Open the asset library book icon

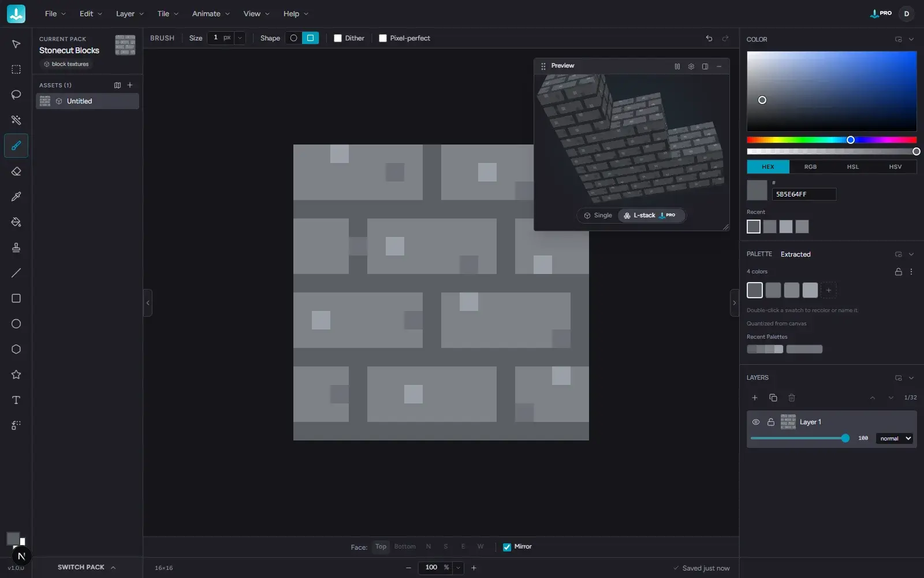tap(118, 85)
